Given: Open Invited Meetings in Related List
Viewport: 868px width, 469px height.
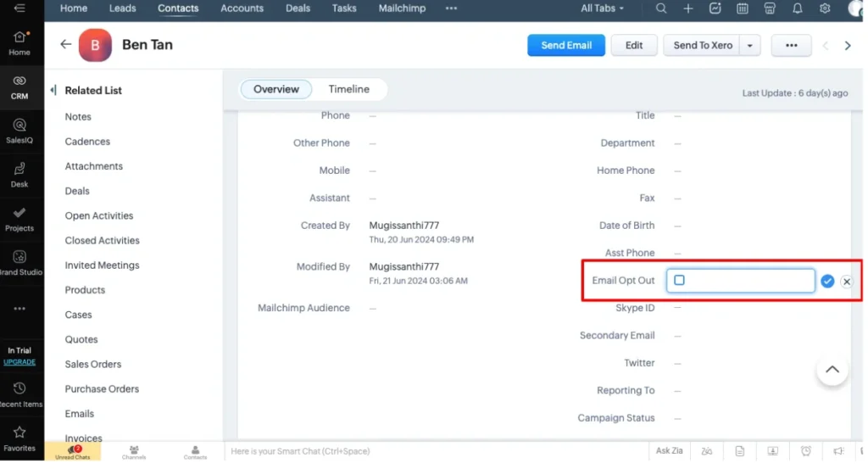Looking at the screenshot, I should pyautogui.click(x=102, y=265).
